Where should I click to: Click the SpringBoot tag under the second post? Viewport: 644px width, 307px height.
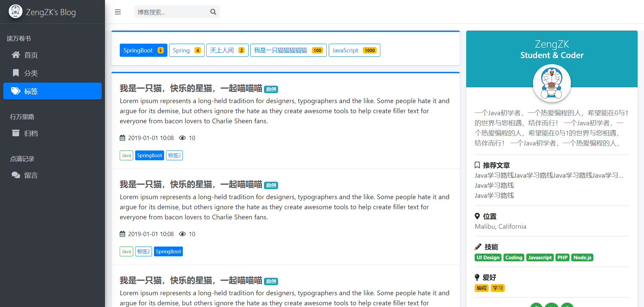(168, 252)
